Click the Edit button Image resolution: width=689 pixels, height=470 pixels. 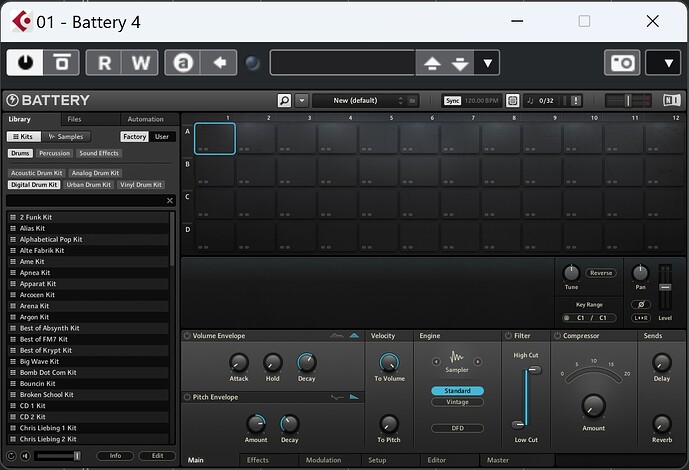click(157, 456)
